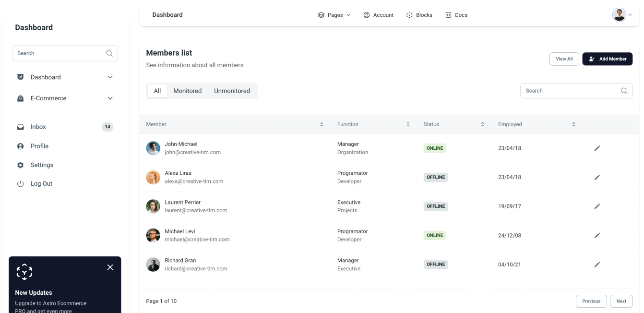Click the employed date 24/12/08
644x313 pixels.
pyautogui.click(x=510, y=235)
